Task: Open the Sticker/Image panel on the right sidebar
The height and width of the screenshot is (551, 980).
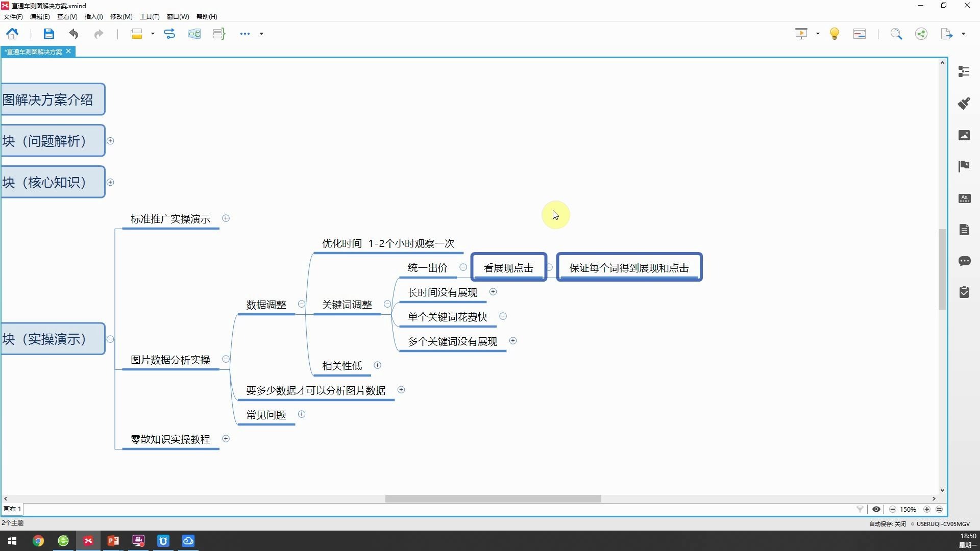Action: 964,135
